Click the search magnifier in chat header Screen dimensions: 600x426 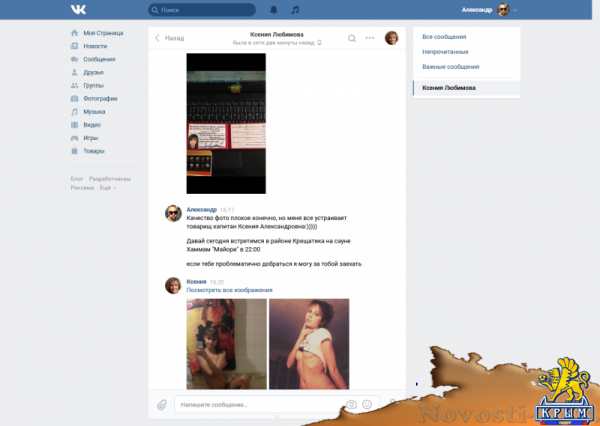coord(352,39)
